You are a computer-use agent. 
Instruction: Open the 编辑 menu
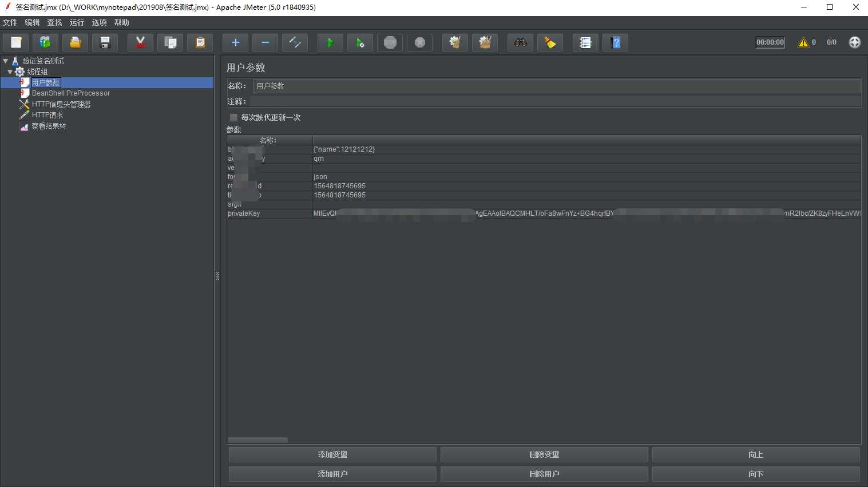33,22
